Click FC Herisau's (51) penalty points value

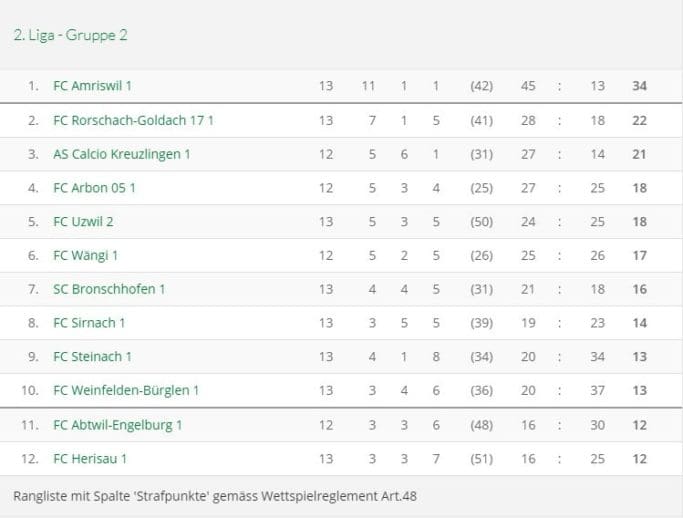pos(481,459)
